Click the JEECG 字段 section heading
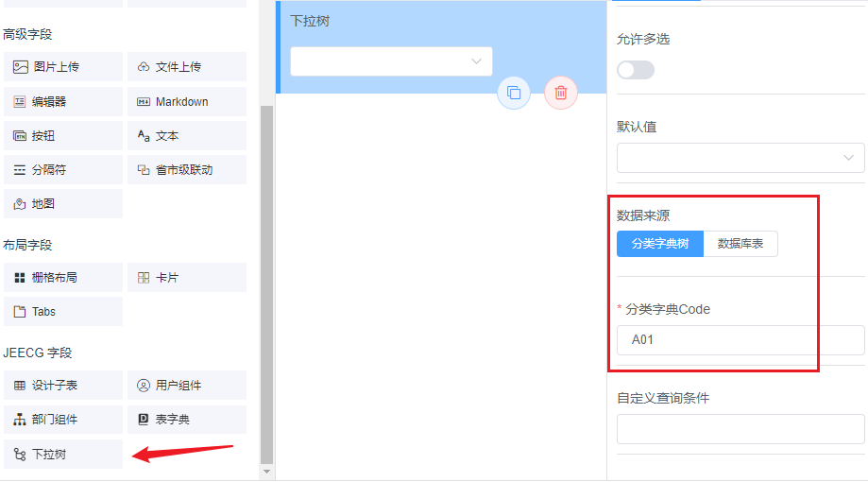Image resolution: width=868 pixels, height=482 pixels. (38, 353)
